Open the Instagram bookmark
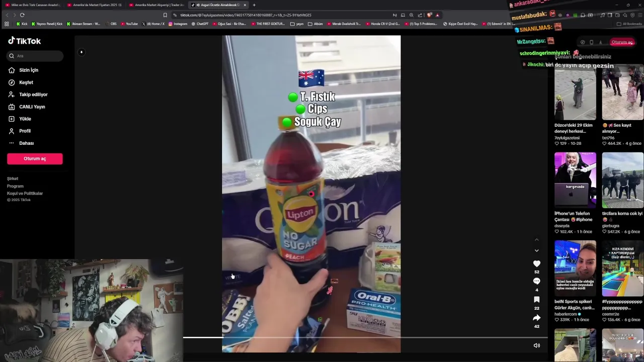 (178, 24)
